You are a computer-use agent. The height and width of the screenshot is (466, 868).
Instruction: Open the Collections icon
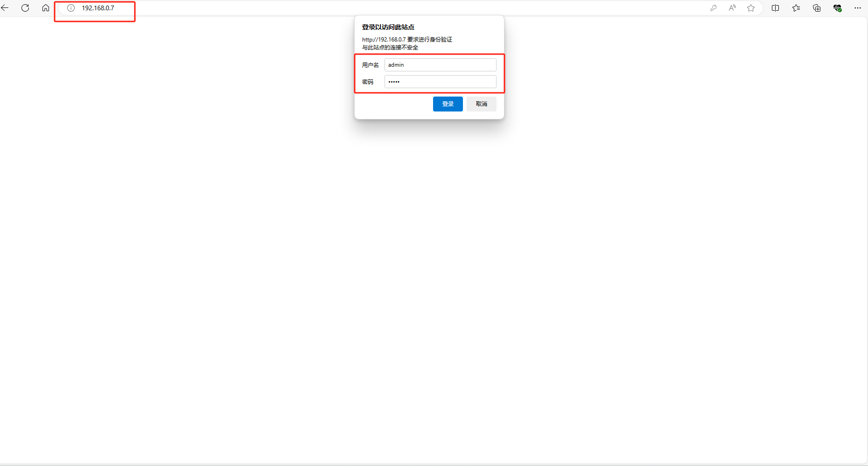coord(817,8)
